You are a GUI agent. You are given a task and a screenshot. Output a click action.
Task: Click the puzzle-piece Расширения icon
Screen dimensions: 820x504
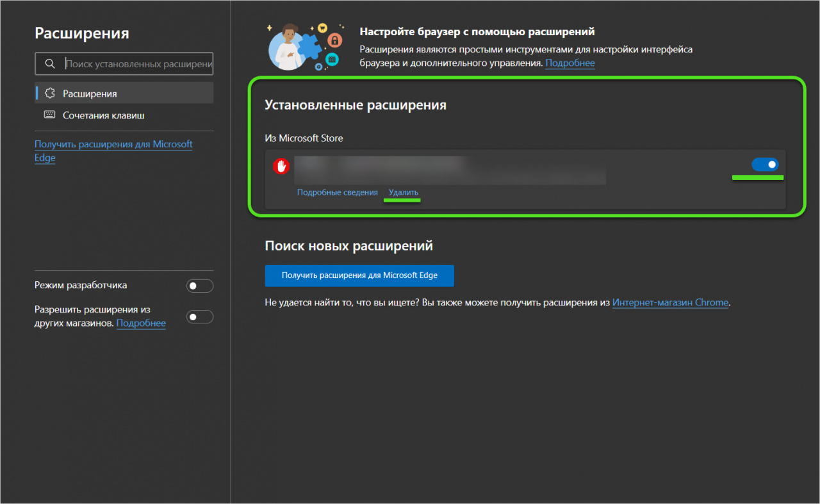[x=50, y=93]
